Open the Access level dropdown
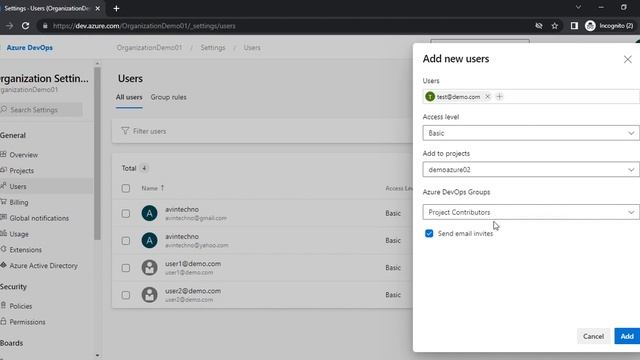This screenshot has height=360, width=640. pos(531,133)
